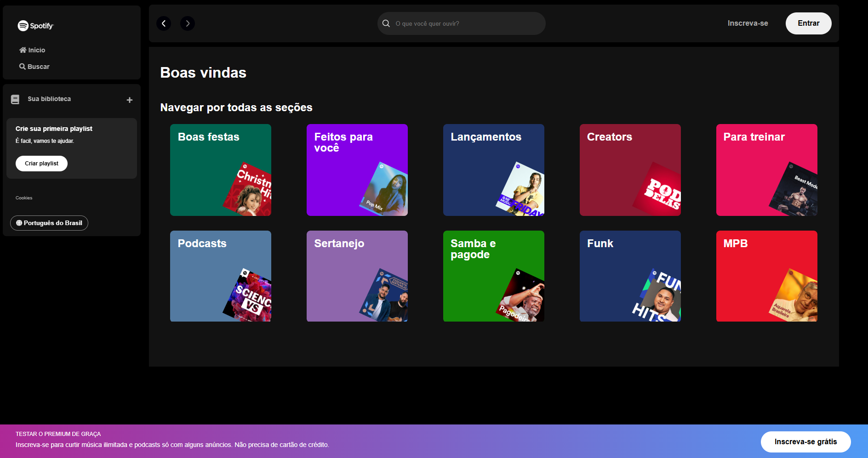Open Sua biblioteca section
The width and height of the screenshot is (868, 458).
pos(49,99)
